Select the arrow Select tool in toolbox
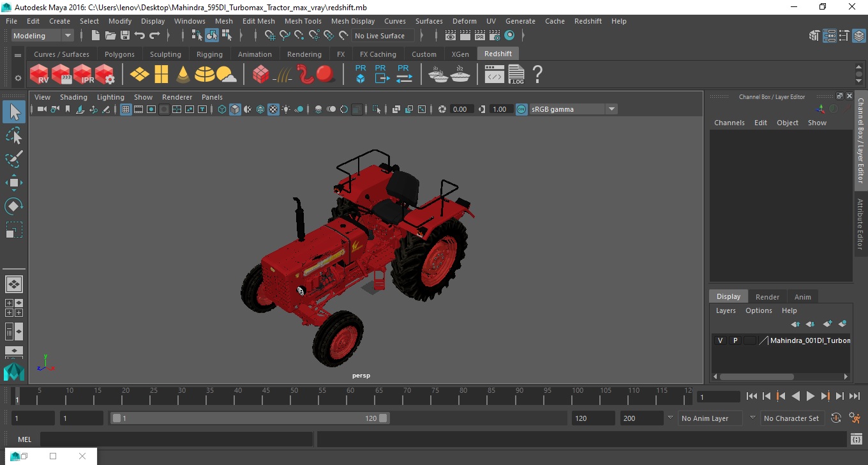The width and height of the screenshot is (868, 465). [x=14, y=112]
